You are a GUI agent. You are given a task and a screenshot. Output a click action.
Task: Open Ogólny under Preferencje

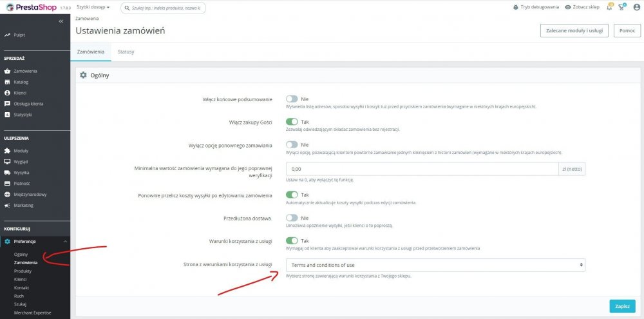click(x=21, y=255)
